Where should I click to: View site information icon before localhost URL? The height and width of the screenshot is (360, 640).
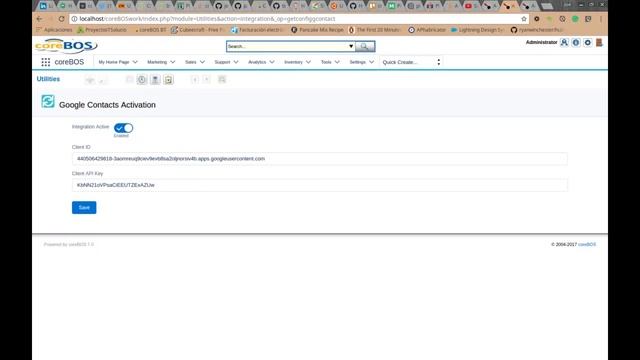coord(74,19)
